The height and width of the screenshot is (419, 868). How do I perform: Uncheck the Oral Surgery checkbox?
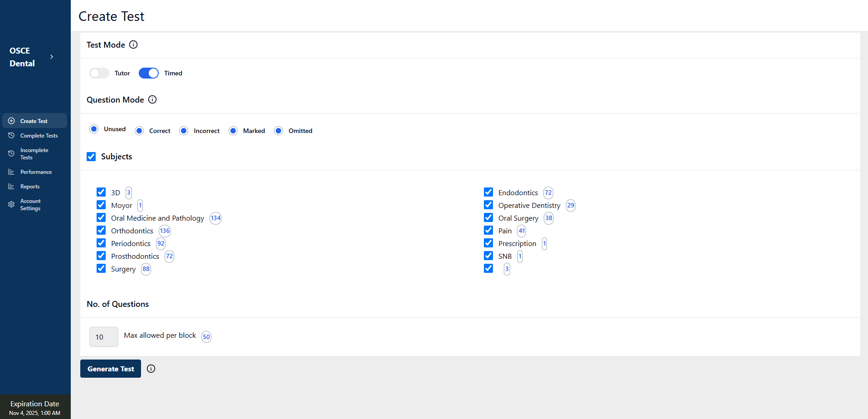pyautogui.click(x=488, y=217)
